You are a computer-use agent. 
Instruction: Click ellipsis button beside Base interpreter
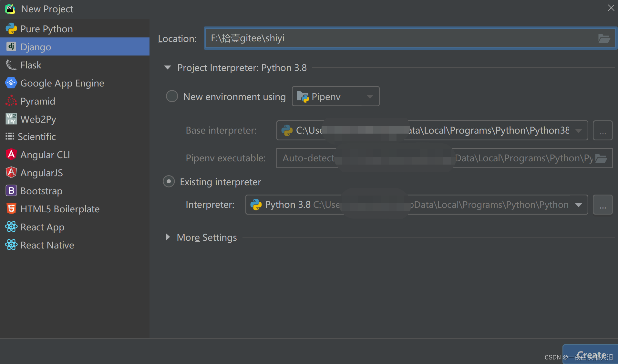coord(603,131)
